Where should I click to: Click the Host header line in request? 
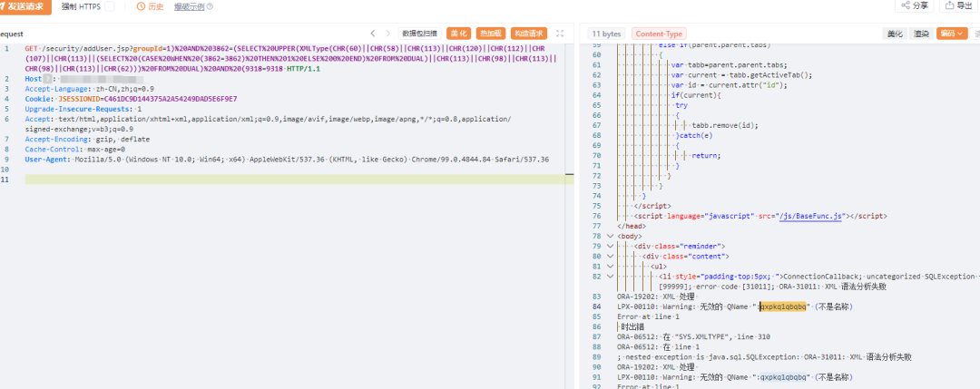point(84,79)
